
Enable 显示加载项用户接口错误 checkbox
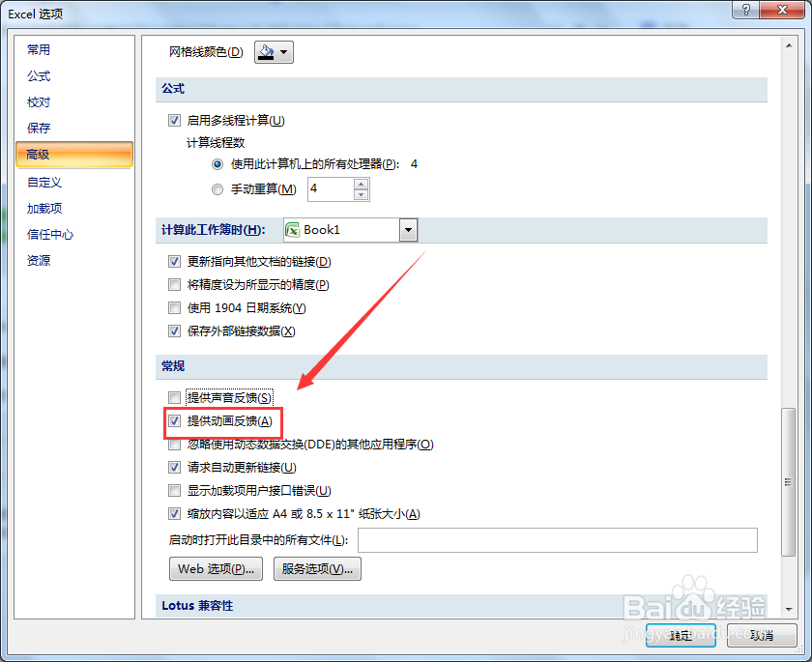[175, 491]
